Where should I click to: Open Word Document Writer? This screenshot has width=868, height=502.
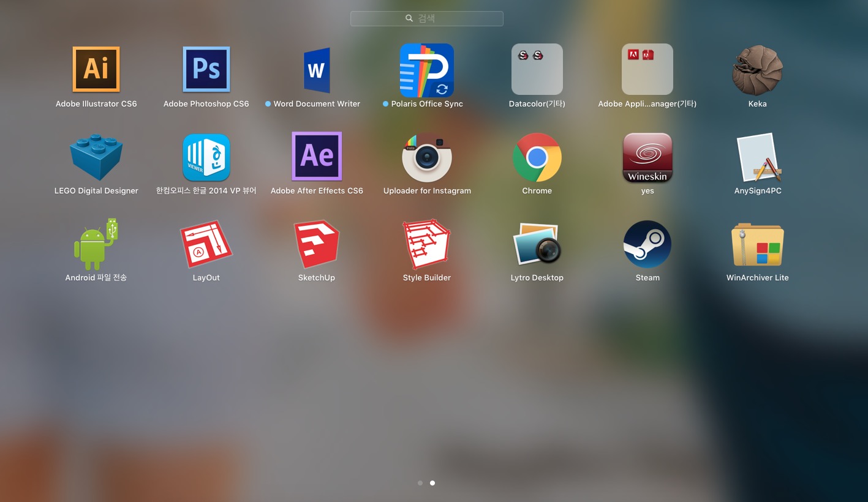click(317, 70)
